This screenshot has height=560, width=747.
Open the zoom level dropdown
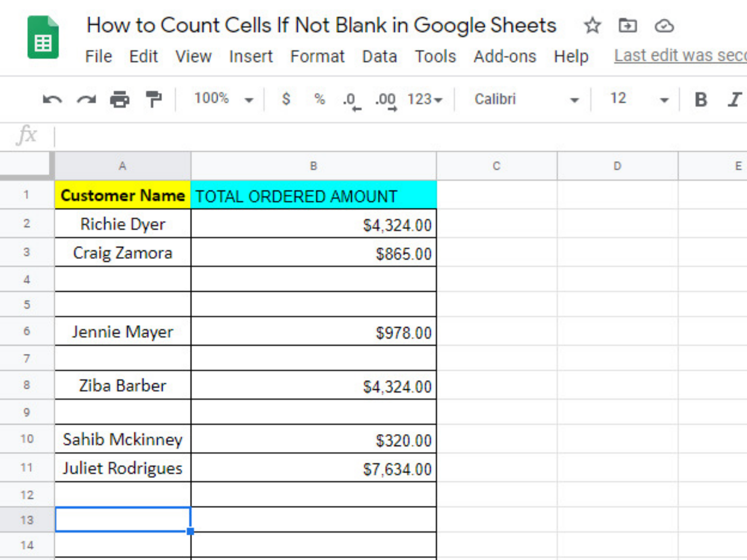[x=224, y=99]
